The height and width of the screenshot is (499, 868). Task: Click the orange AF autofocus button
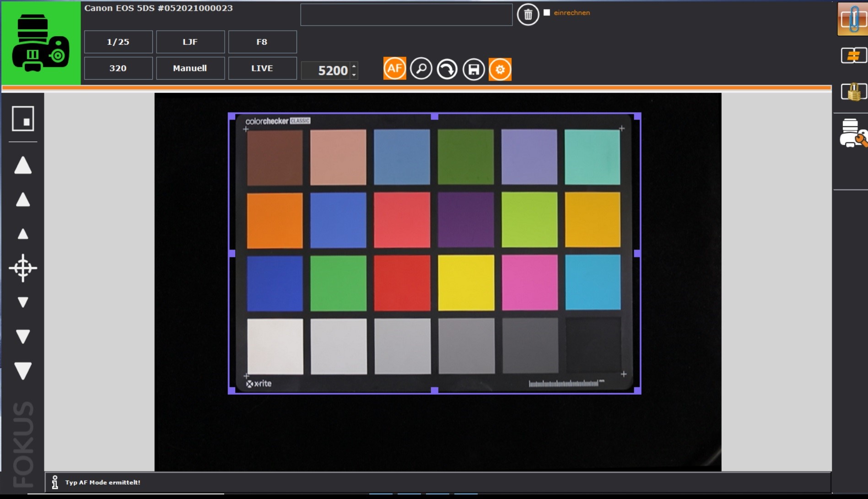[394, 69]
